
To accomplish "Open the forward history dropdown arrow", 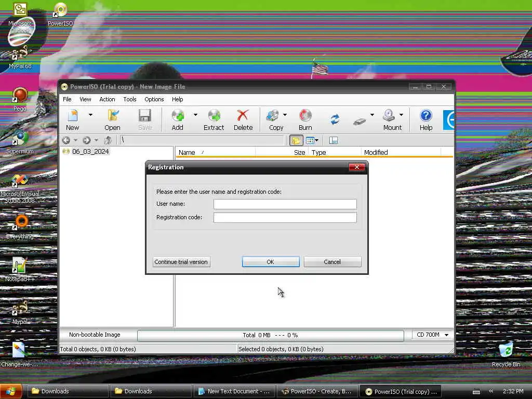I will (x=96, y=140).
